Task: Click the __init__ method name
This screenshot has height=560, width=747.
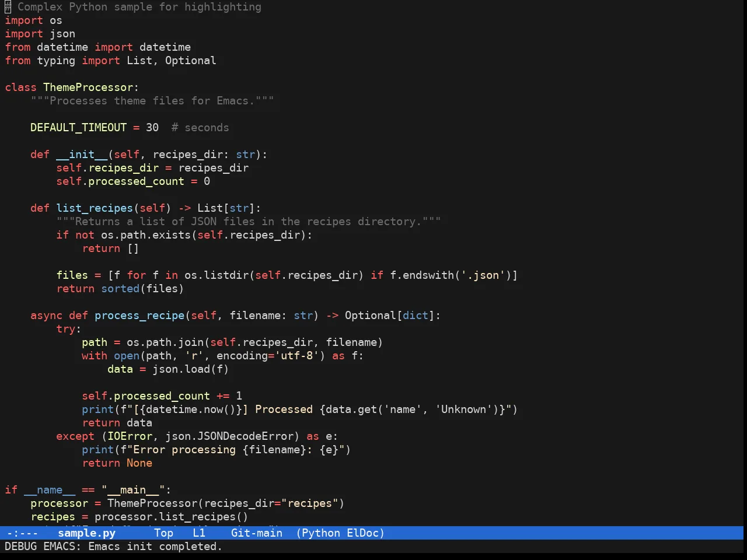Action: coord(82,155)
